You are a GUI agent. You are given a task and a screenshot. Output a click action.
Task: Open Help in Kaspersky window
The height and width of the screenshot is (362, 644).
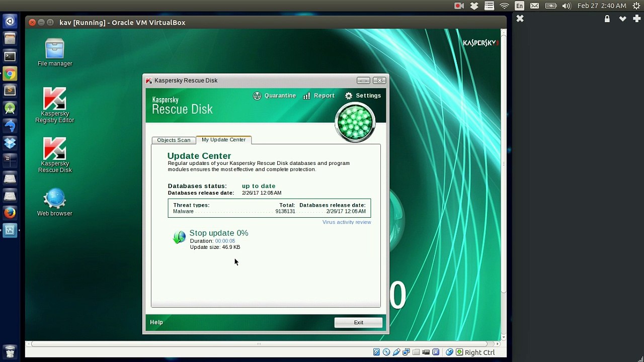(x=156, y=322)
